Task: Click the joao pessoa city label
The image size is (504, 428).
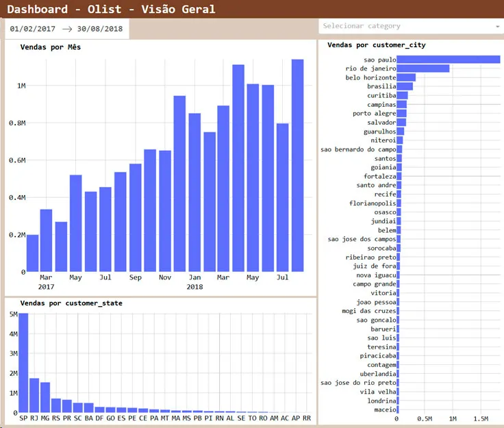Action: pyautogui.click(x=376, y=302)
